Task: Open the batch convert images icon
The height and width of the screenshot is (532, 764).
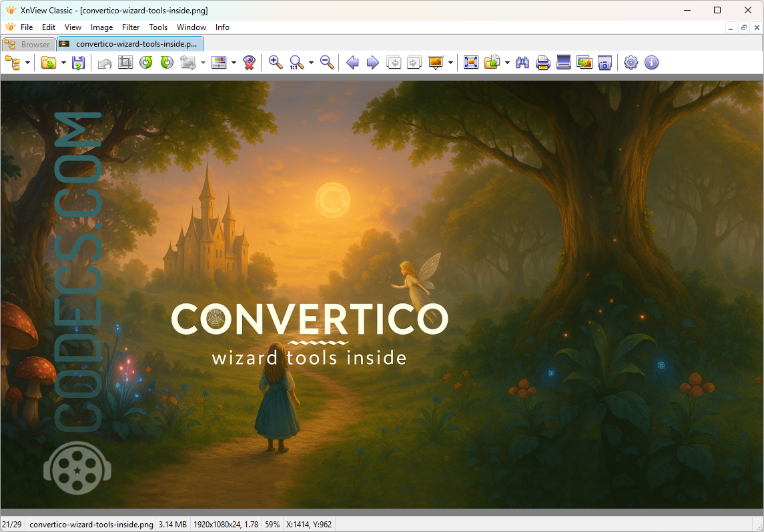Action: (x=585, y=63)
